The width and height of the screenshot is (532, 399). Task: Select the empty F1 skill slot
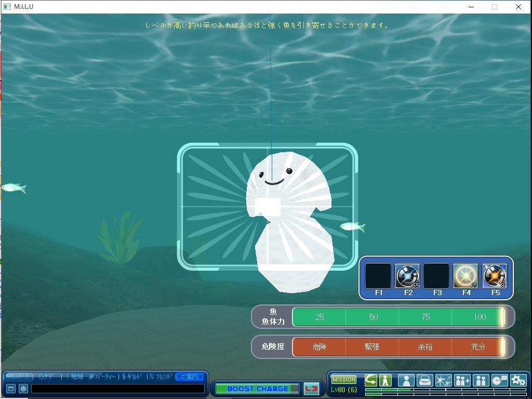point(378,276)
